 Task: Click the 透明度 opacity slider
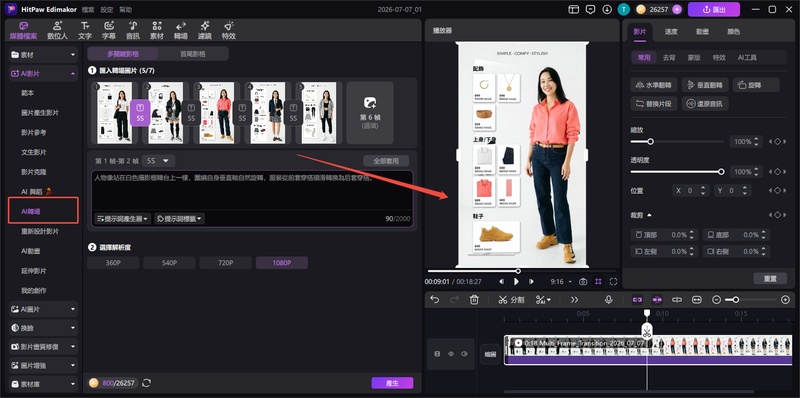(676, 172)
